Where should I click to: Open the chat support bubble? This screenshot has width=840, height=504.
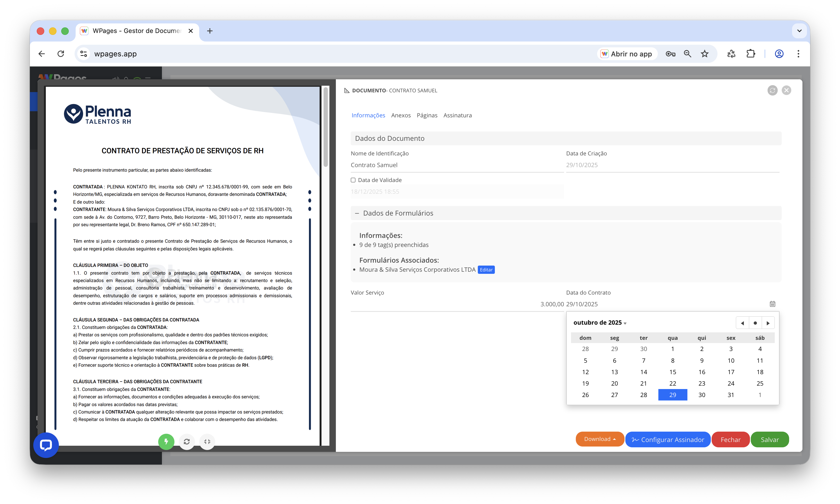46,445
